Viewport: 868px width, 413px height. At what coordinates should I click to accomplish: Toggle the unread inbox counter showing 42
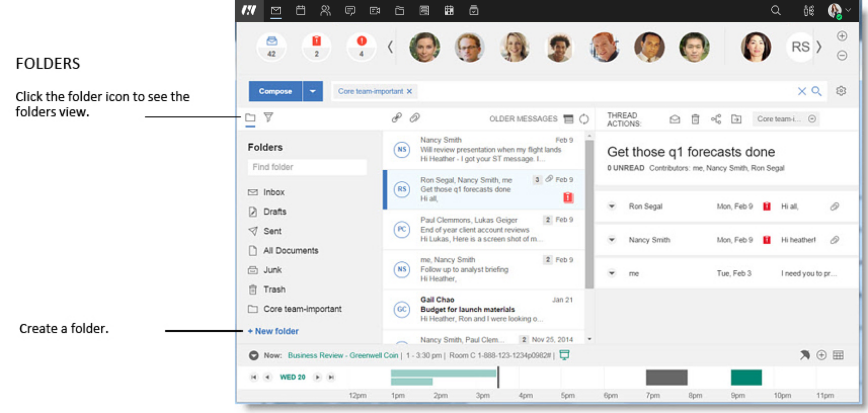pos(272,47)
